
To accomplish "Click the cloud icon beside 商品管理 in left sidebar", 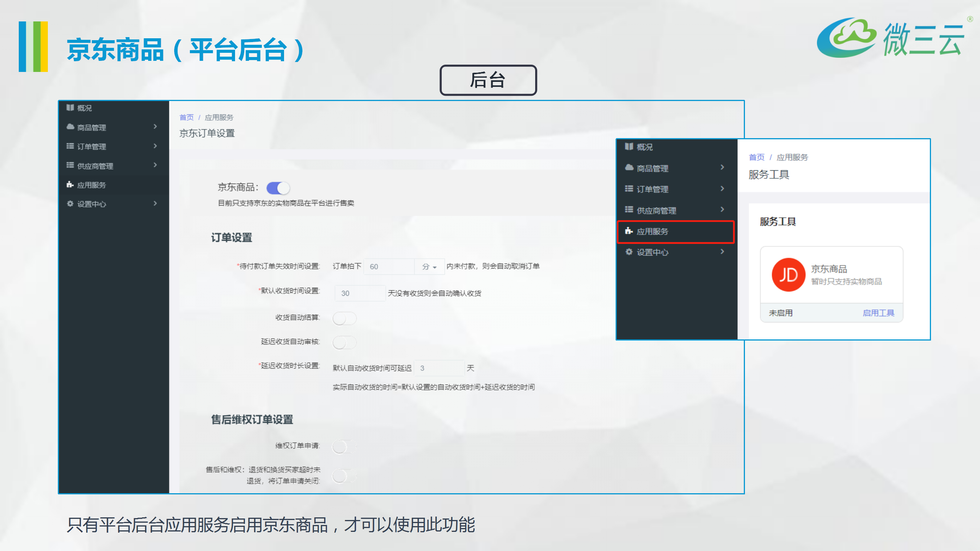I will (70, 127).
